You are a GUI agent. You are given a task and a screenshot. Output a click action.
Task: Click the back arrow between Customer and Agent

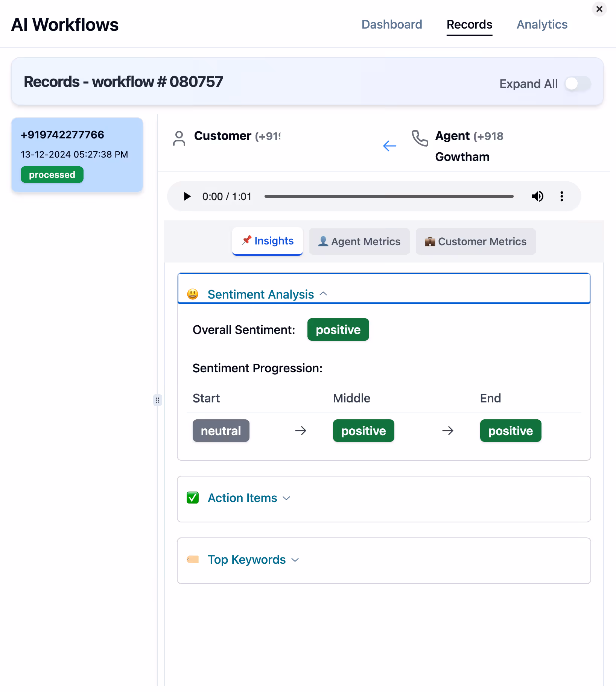tap(389, 146)
